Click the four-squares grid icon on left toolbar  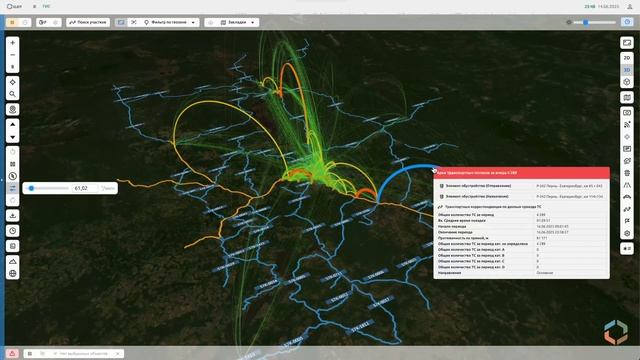(x=13, y=164)
